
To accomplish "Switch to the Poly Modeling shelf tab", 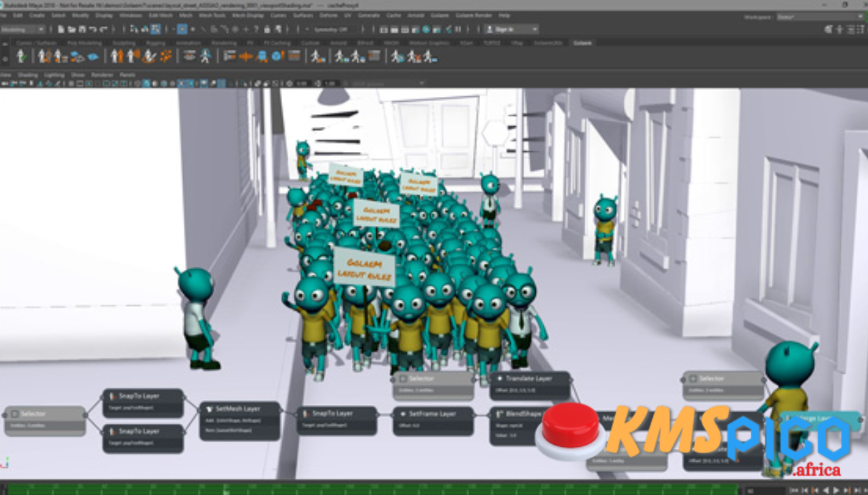I will pyautogui.click(x=85, y=43).
